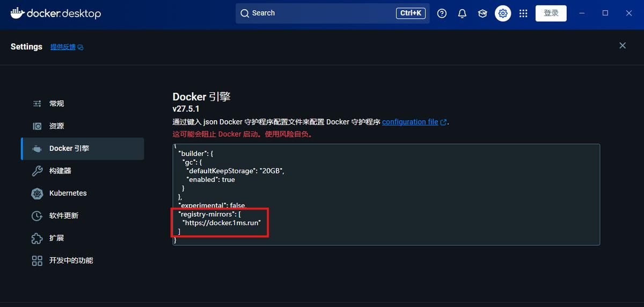Open the configuration file link
This screenshot has height=307, width=644.
coord(410,122)
